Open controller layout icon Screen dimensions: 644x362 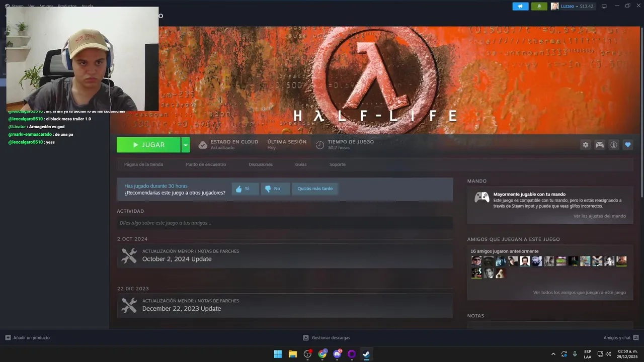tap(600, 145)
